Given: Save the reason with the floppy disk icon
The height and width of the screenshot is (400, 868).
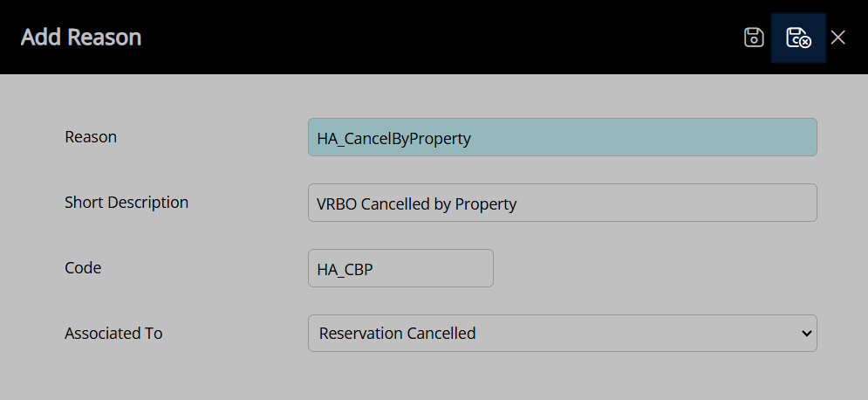Looking at the screenshot, I should (x=754, y=38).
